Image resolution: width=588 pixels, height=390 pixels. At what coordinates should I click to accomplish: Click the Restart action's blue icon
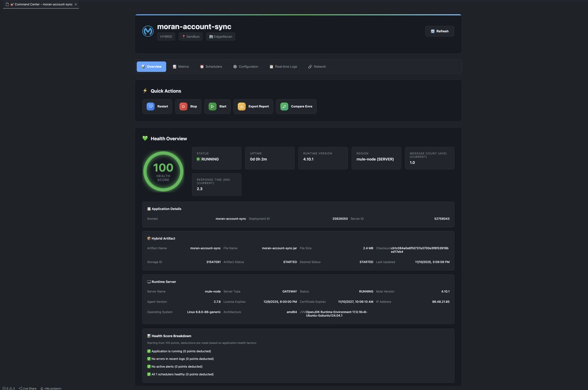[151, 106]
